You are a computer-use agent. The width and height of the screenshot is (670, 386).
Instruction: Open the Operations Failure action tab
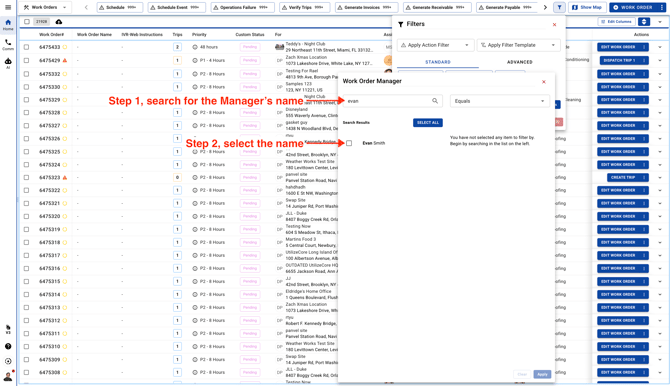(242, 7)
